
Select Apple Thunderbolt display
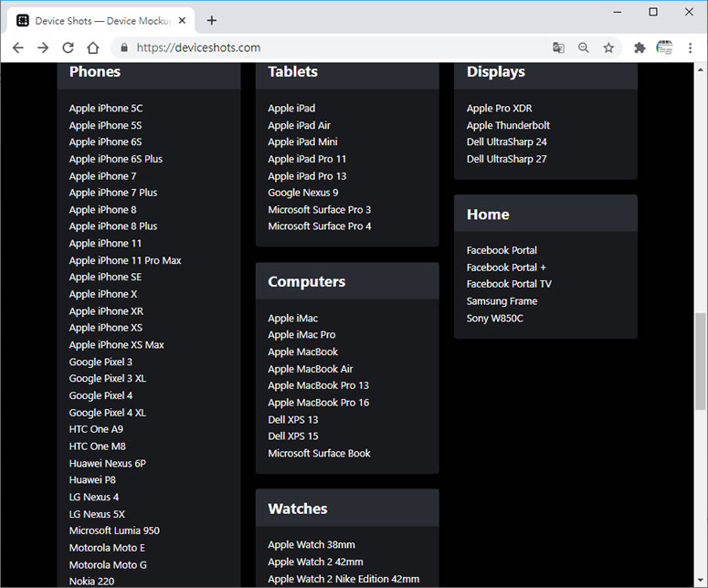tap(509, 125)
